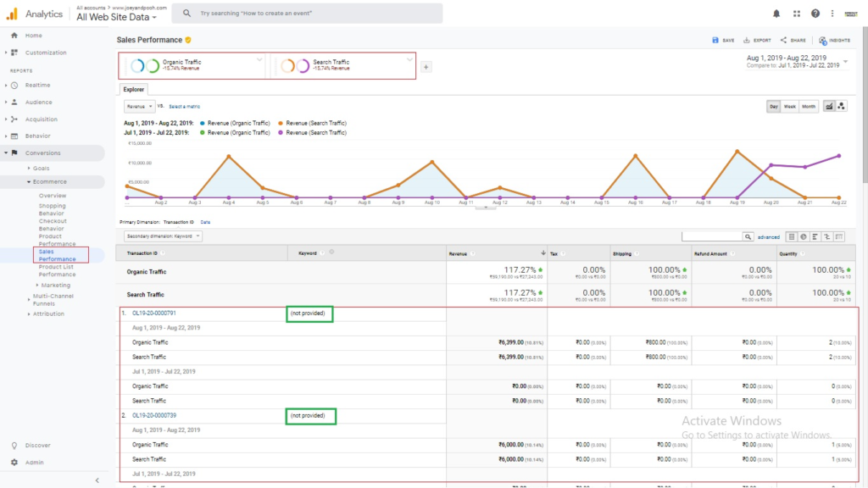Click the Insights icon
Viewport: 868px width, 488px height.
834,40
